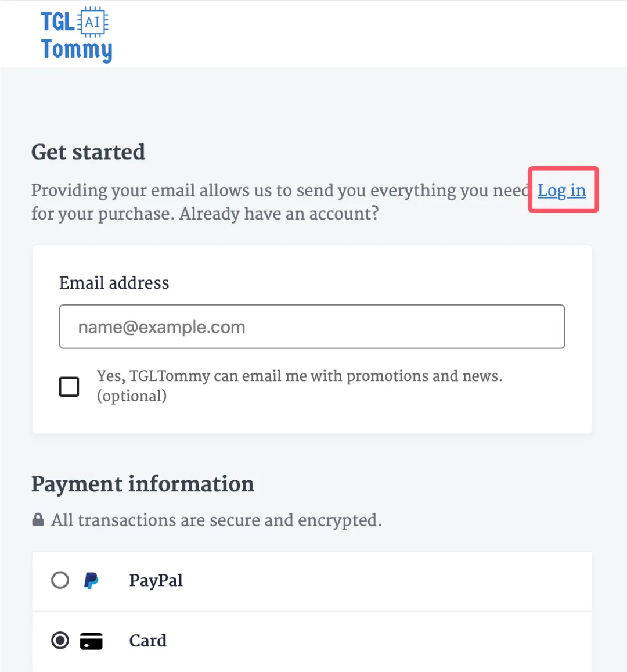Click the Card payment option label
Image resolution: width=627 pixels, height=672 pixels.
pyautogui.click(x=148, y=641)
